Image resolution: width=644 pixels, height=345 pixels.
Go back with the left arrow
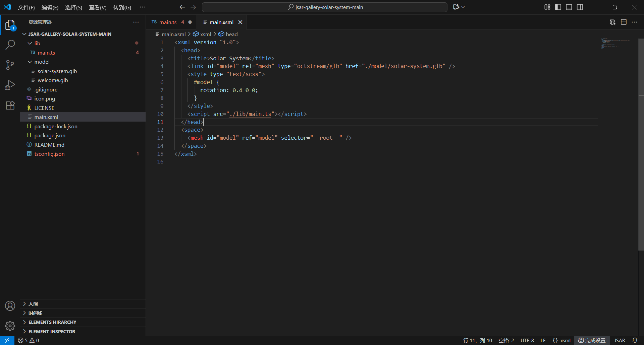point(182,7)
